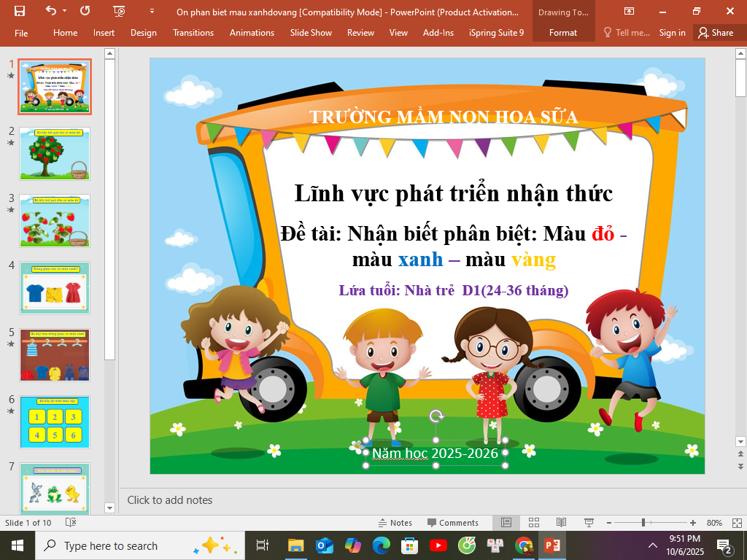
Task: Open Customize Quick Access Toolbar dropdown
Action: pos(152,11)
